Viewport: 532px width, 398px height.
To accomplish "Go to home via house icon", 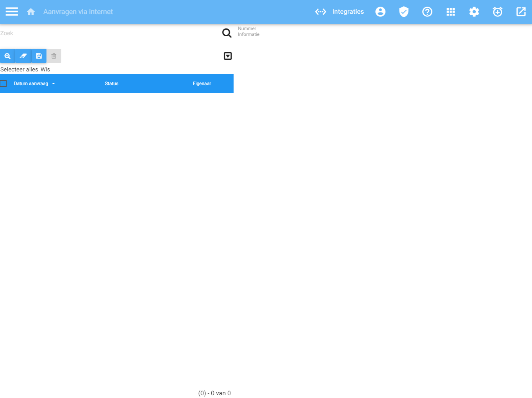I will (x=31, y=12).
